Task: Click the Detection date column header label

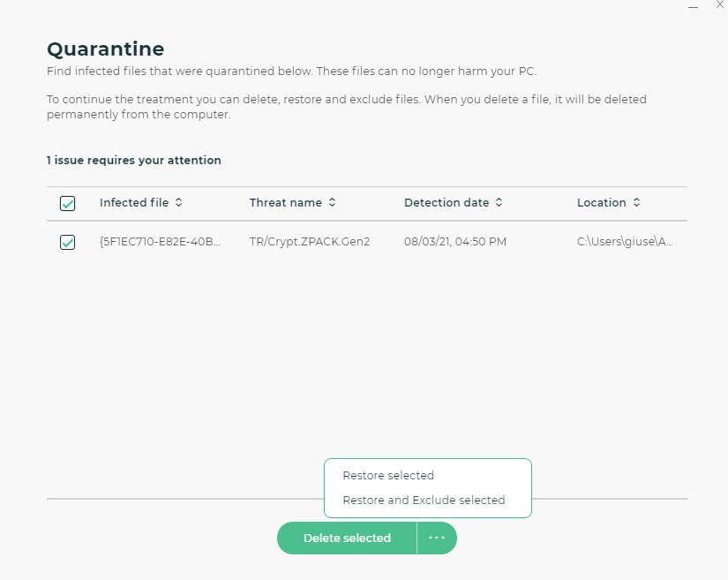Action: 446,203
